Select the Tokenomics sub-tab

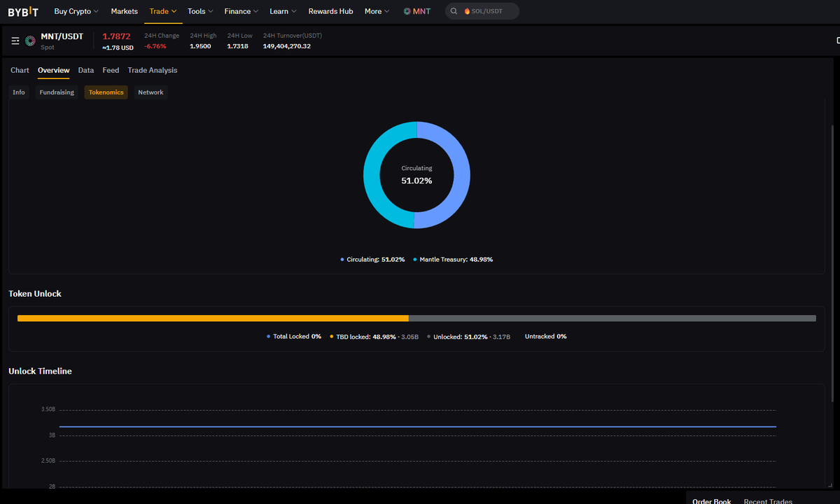click(x=106, y=92)
